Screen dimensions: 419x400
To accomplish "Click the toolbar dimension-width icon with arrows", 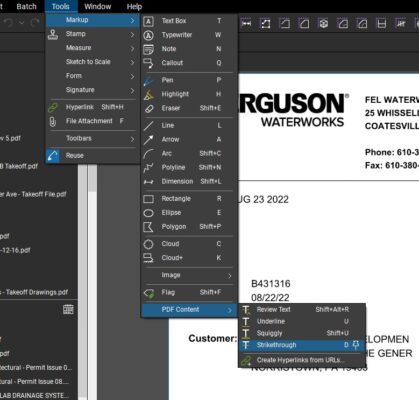I will [x=246, y=23].
